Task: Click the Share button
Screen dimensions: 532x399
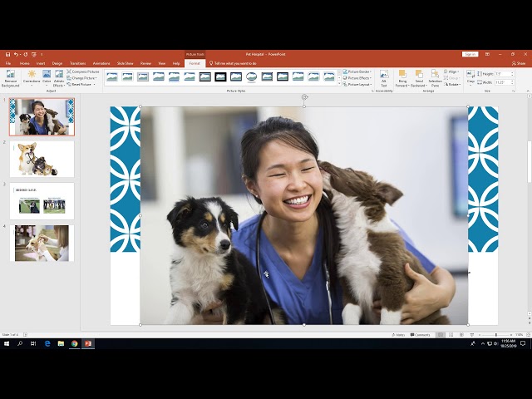Action: 519,63
